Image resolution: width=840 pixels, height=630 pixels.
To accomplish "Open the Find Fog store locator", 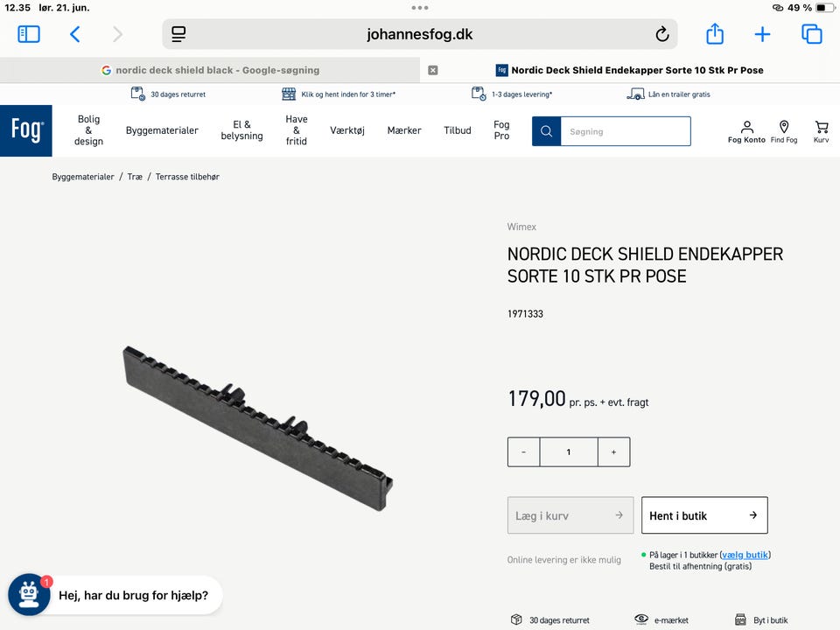I will 784,131.
